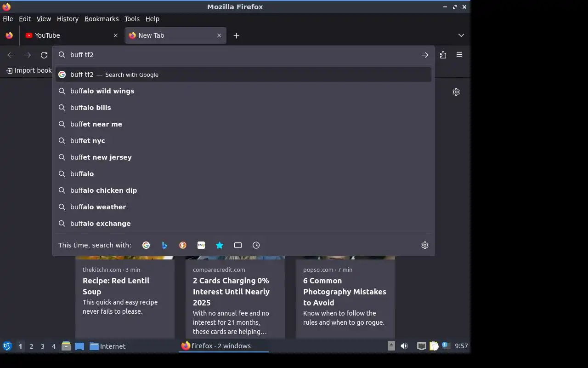Go back one page
Screen dimensions: 588x368
point(11,55)
